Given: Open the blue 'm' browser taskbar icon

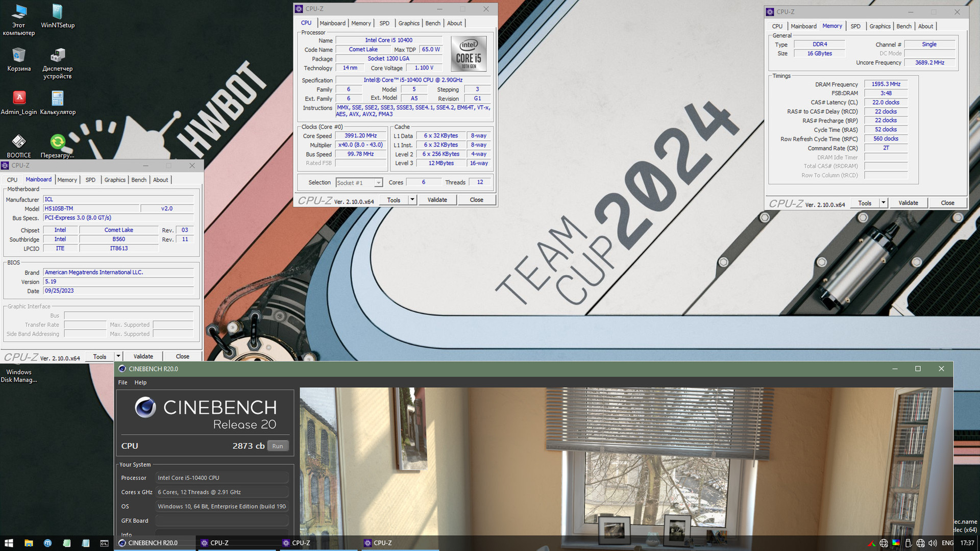Looking at the screenshot, I should (47, 543).
